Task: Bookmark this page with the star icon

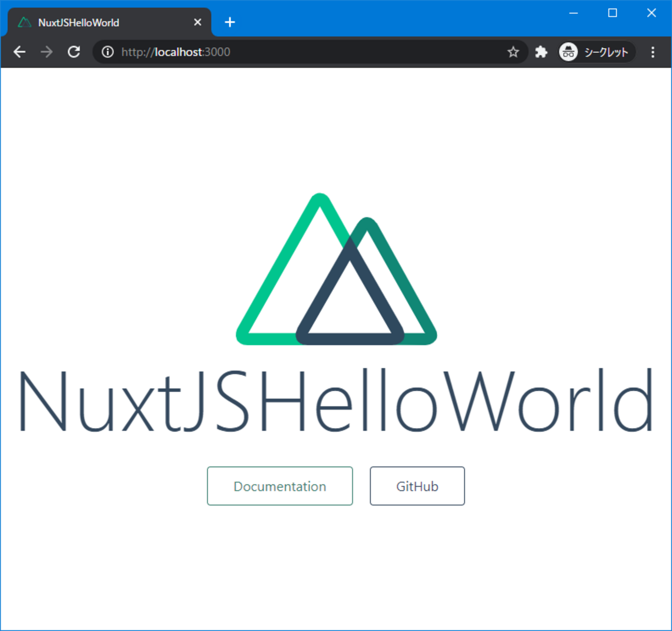Action: point(513,52)
